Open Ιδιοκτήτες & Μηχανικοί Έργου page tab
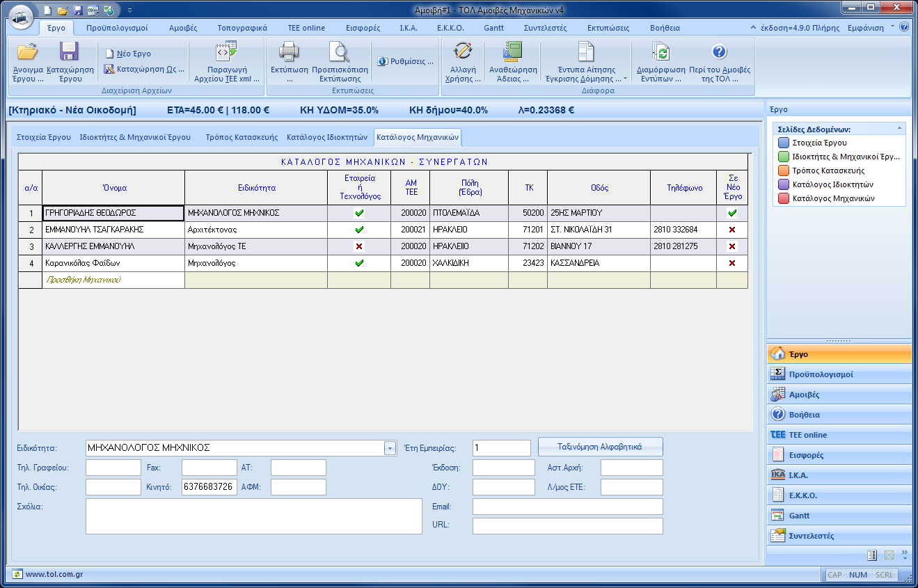Screen dimensions: 918x588 (135, 137)
